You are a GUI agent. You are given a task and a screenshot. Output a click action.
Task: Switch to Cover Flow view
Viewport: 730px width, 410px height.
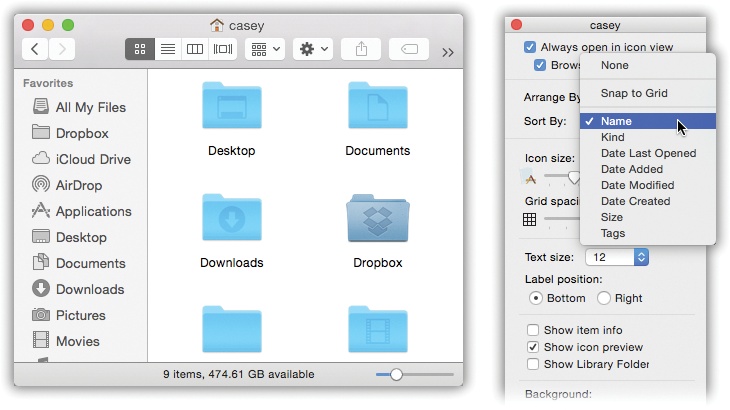pyautogui.click(x=223, y=49)
